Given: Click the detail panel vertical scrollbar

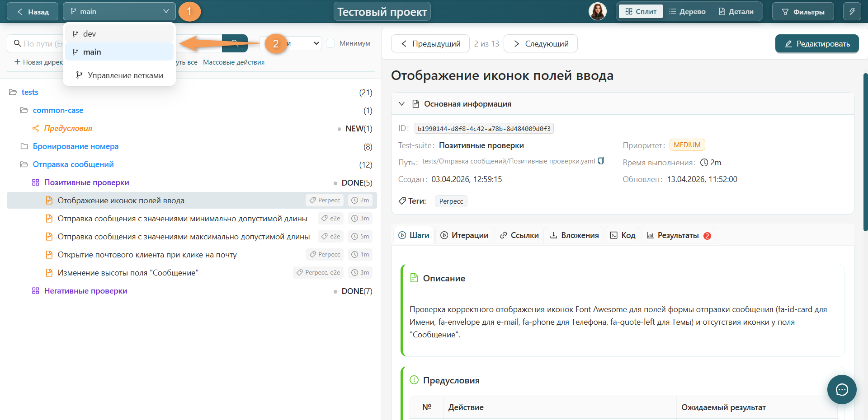Looking at the screenshot, I should click(865, 152).
